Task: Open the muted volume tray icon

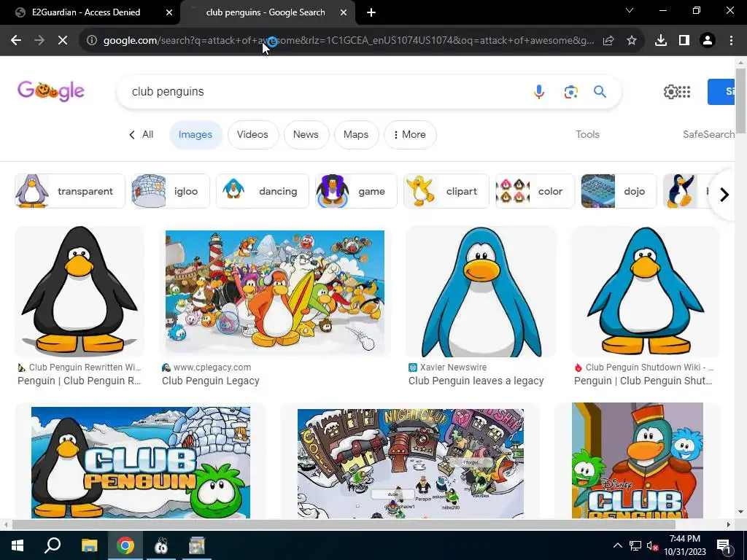Action: tap(652, 545)
